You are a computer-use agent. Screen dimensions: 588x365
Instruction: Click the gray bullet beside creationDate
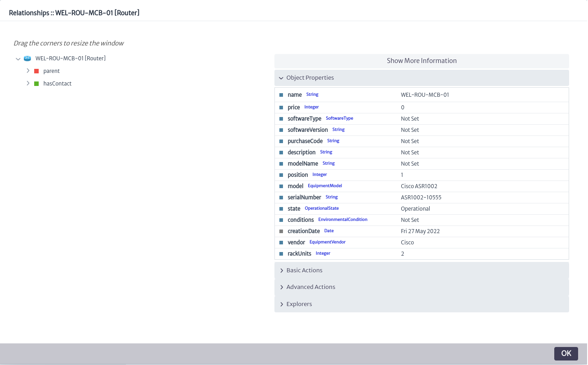(281, 231)
